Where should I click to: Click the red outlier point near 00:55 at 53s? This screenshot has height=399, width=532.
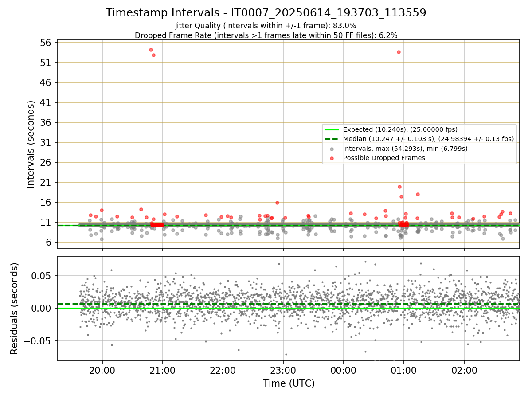pyautogui.click(x=399, y=52)
